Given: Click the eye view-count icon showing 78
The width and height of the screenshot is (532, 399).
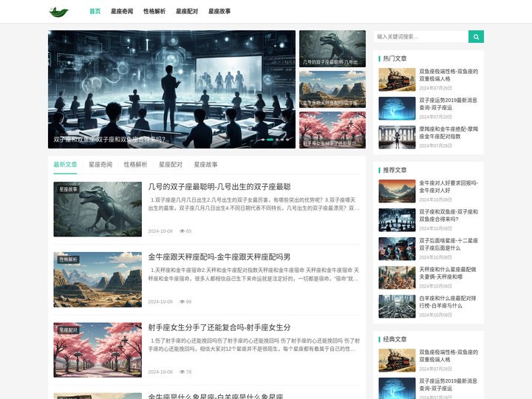Looking at the screenshot, I should coord(182,372).
